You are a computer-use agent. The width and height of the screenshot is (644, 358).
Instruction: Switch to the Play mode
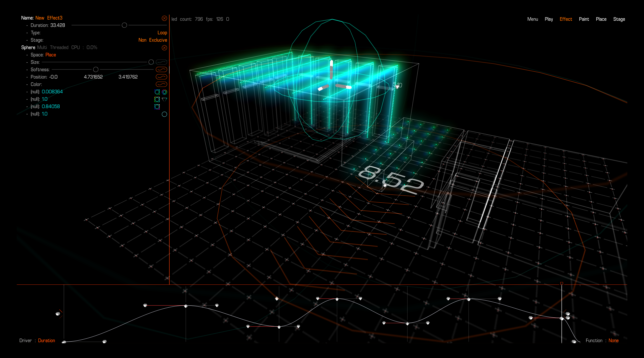(549, 19)
